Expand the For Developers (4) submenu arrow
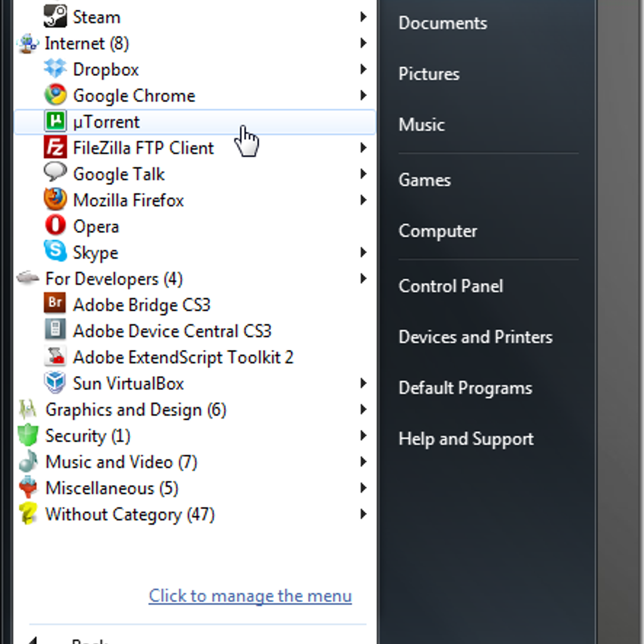This screenshot has width=644, height=644. [x=363, y=279]
